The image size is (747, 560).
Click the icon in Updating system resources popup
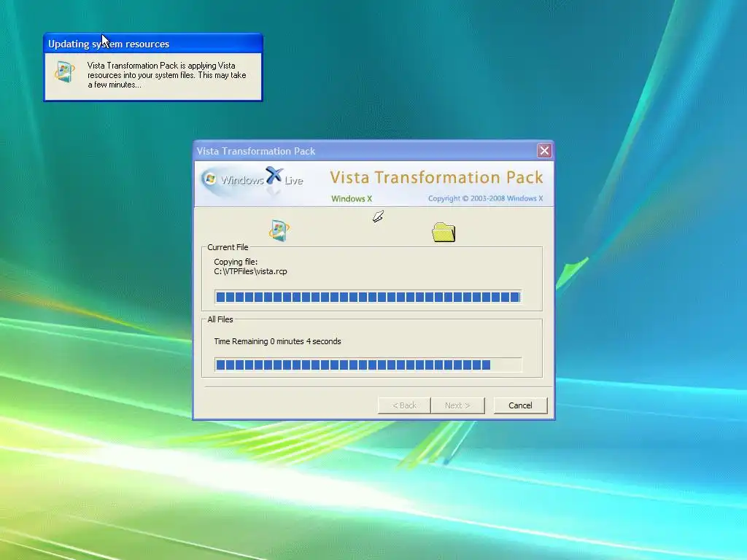pos(65,72)
